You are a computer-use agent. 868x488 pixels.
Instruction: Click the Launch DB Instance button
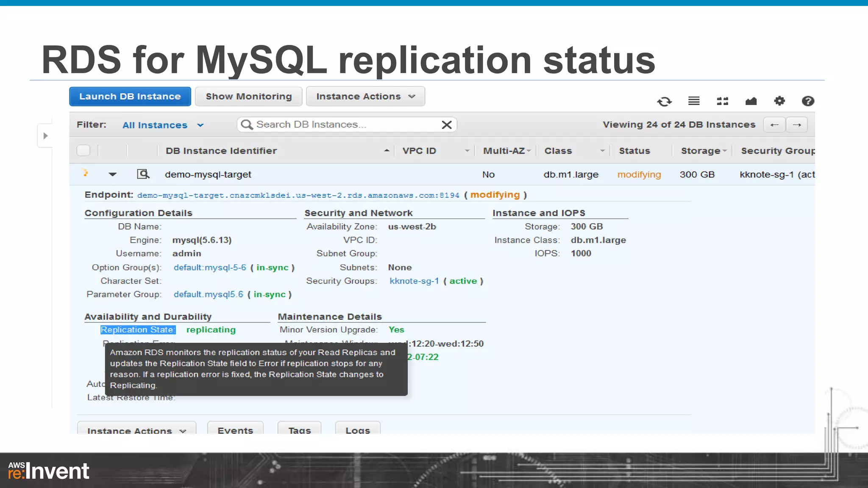[130, 97]
